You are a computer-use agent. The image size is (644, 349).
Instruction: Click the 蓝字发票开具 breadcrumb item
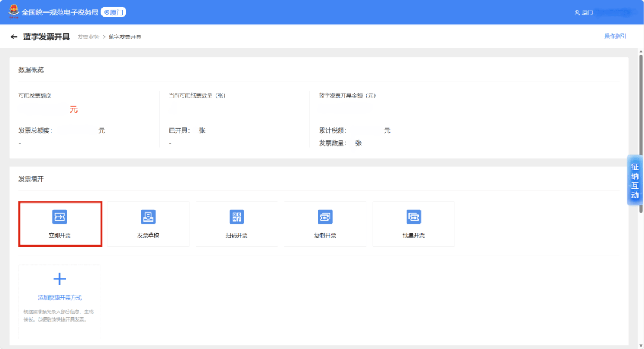click(x=125, y=37)
